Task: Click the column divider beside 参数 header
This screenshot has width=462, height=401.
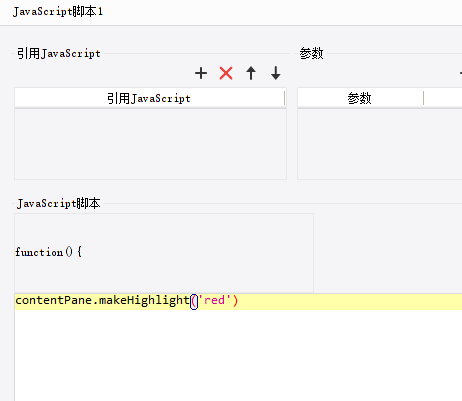Action: [x=423, y=98]
